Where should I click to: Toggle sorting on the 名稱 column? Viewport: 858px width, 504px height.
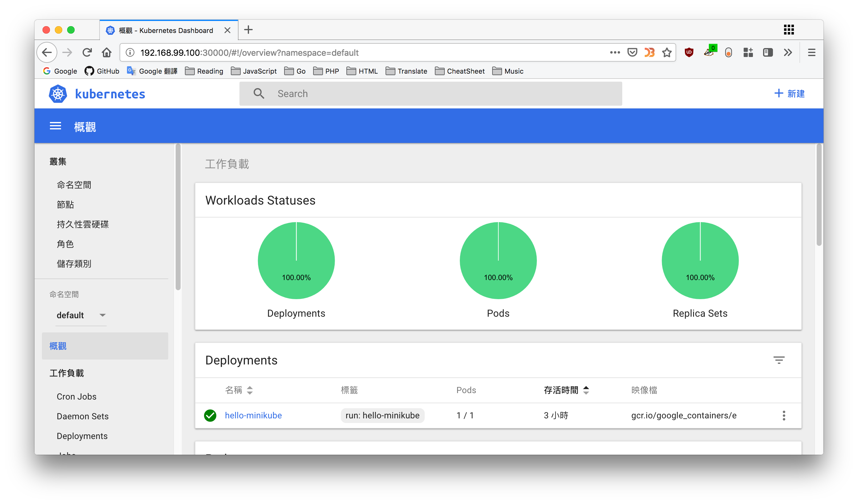tap(250, 390)
